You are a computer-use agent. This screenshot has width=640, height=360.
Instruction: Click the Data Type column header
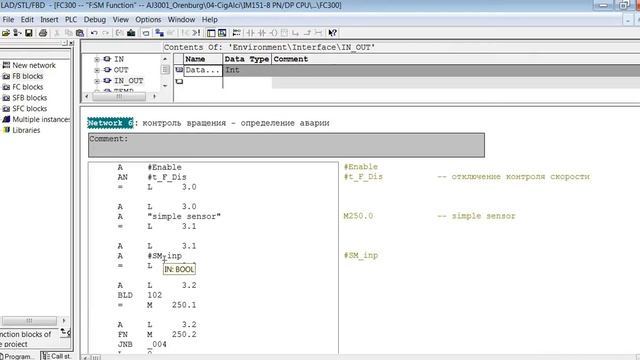coord(247,59)
